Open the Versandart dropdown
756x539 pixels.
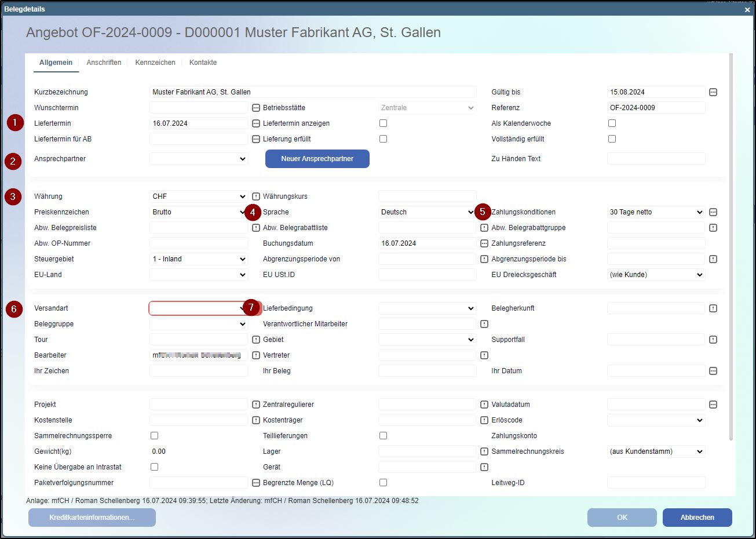pos(198,308)
